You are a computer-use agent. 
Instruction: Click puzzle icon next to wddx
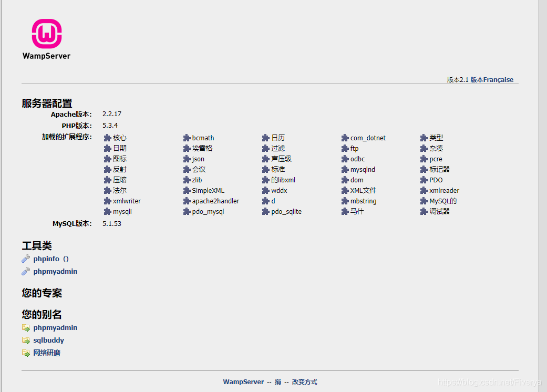coord(266,190)
